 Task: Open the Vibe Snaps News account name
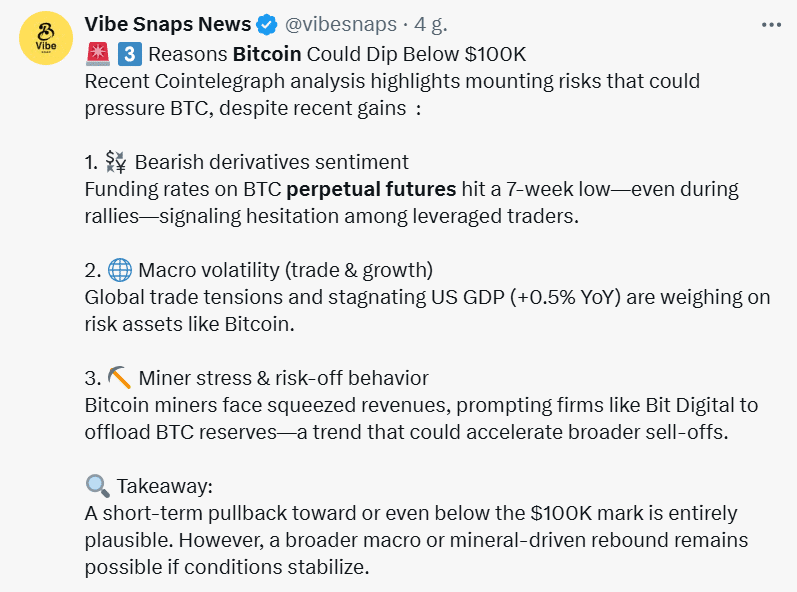tap(169, 24)
